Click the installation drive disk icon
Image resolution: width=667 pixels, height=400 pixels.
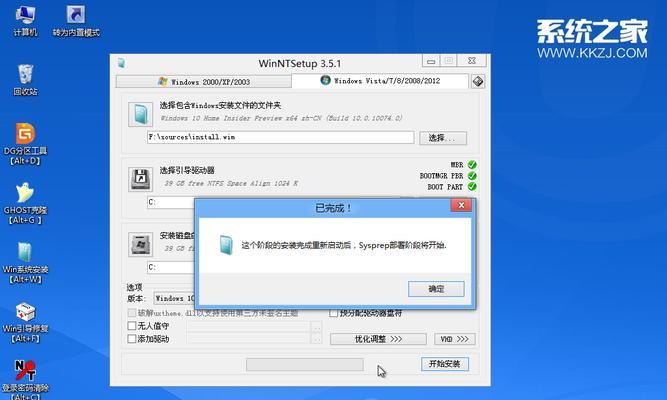(x=140, y=244)
